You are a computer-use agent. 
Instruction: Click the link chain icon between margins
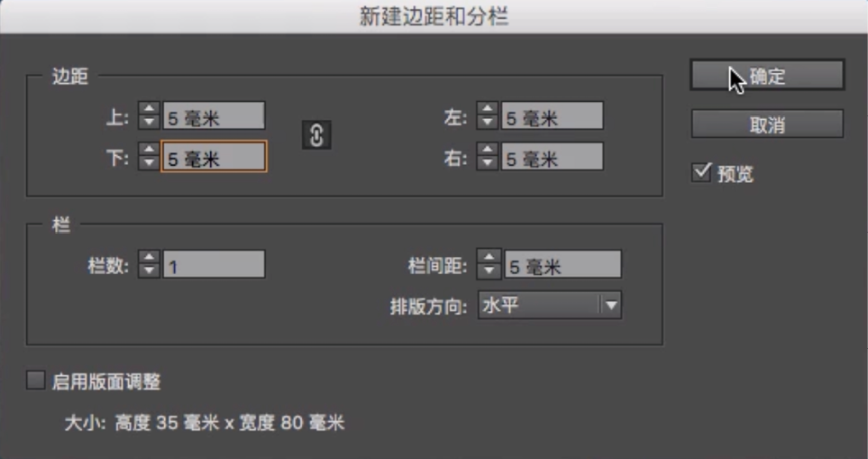[x=317, y=135]
